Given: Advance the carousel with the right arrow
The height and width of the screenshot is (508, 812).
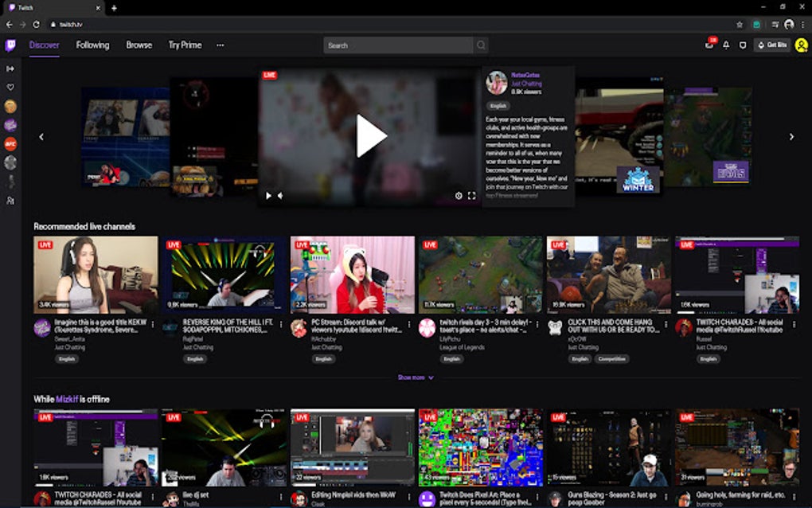Looking at the screenshot, I should click(x=791, y=136).
